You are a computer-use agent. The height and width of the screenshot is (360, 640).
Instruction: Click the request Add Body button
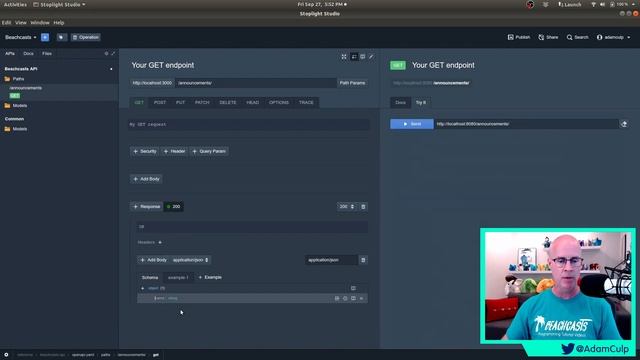point(146,179)
